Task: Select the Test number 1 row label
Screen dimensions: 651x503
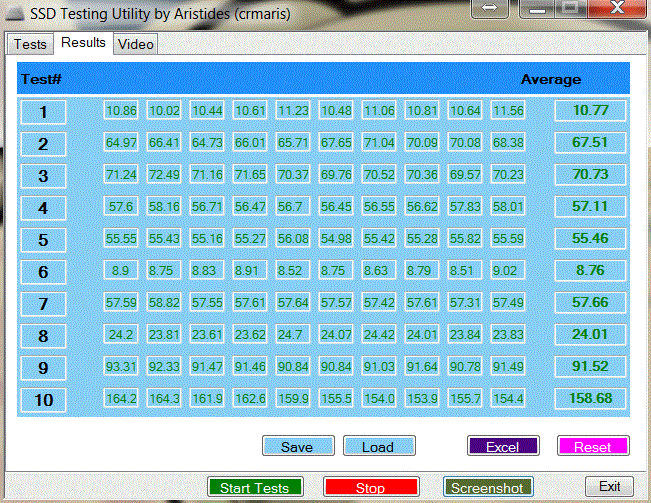Action: [43, 112]
